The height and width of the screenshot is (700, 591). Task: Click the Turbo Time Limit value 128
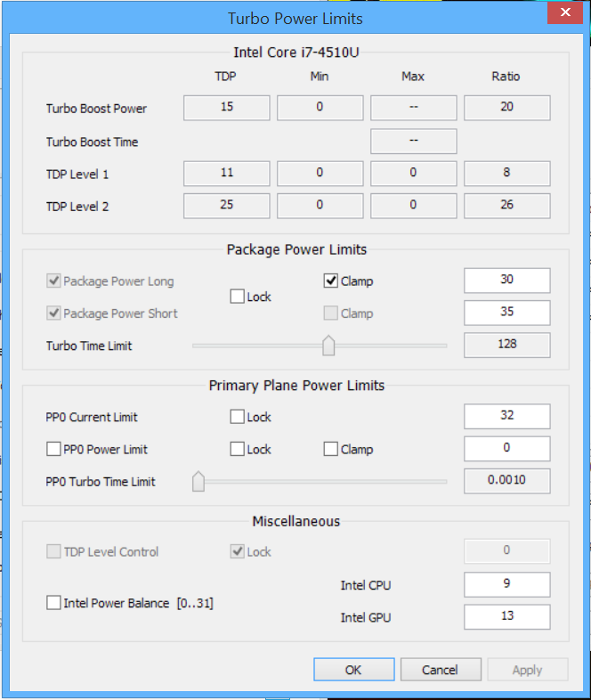pyautogui.click(x=507, y=345)
